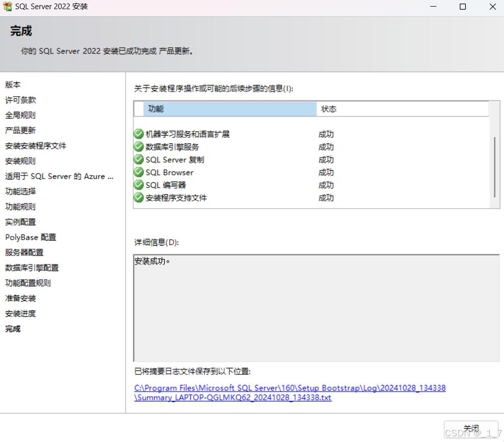The image size is (504, 442).
Task: Click the 功能 column header
Action: (x=155, y=108)
